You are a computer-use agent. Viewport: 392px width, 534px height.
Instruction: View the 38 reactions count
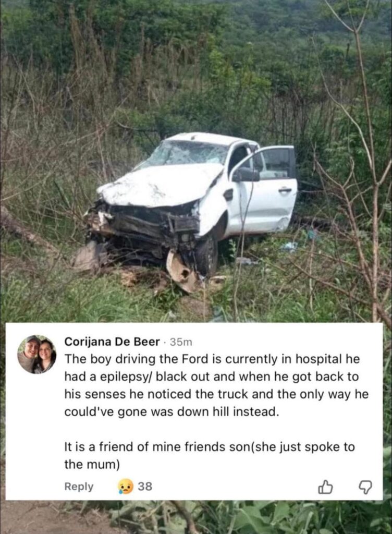click(145, 487)
